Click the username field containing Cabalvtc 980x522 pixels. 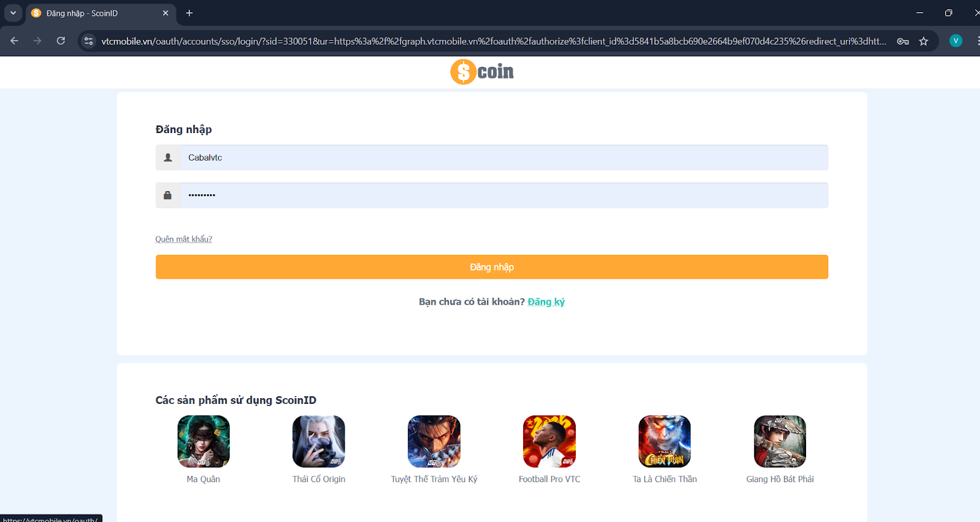coord(503,157)
